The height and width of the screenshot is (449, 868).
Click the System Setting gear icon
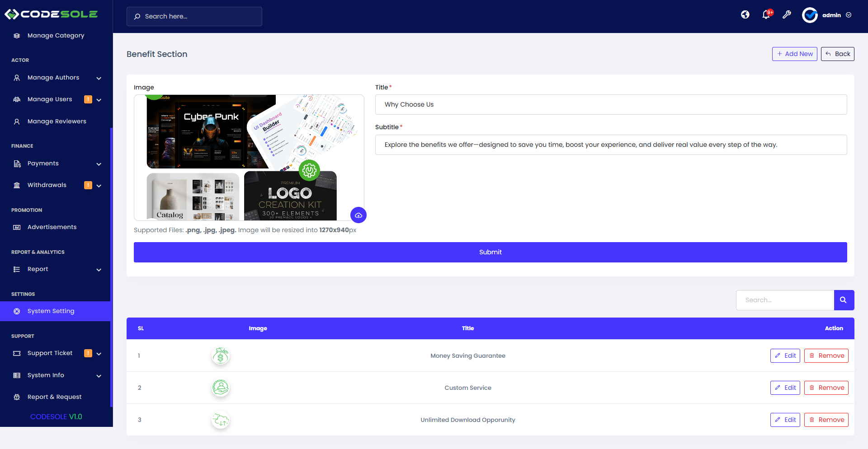[17, 311]
